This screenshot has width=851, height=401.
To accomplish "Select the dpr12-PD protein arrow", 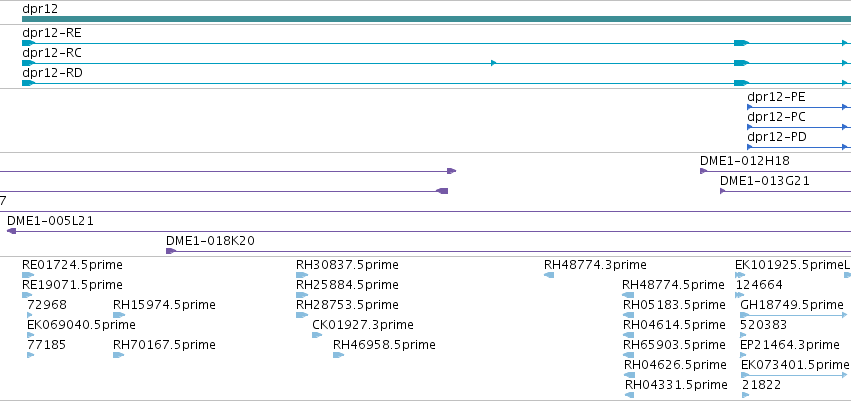I will [x=798, y=147].
